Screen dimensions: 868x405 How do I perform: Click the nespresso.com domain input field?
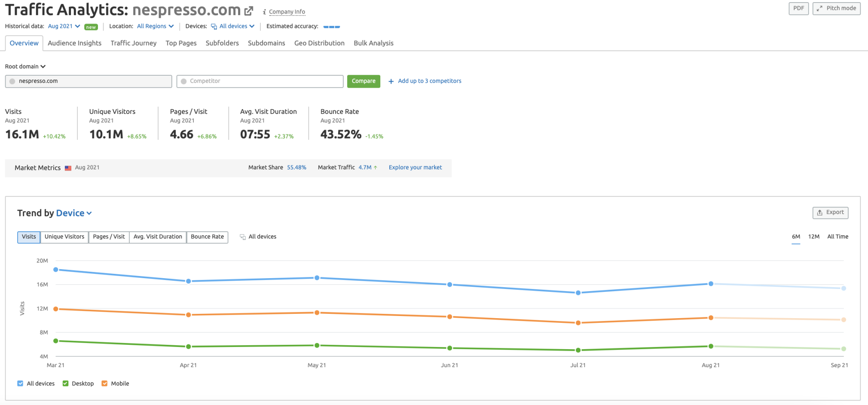(x=89, y=81)
